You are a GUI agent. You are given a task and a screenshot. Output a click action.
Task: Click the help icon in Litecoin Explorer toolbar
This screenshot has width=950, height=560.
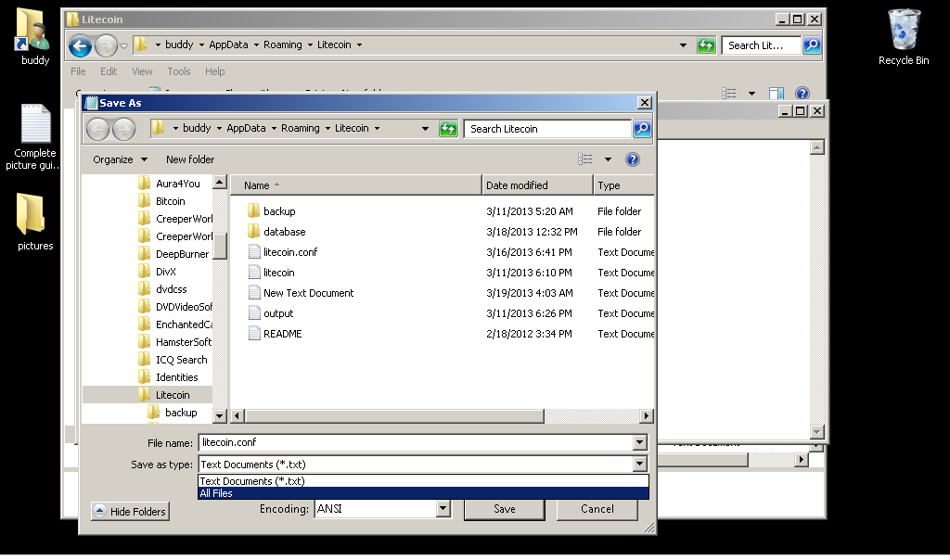802,94
